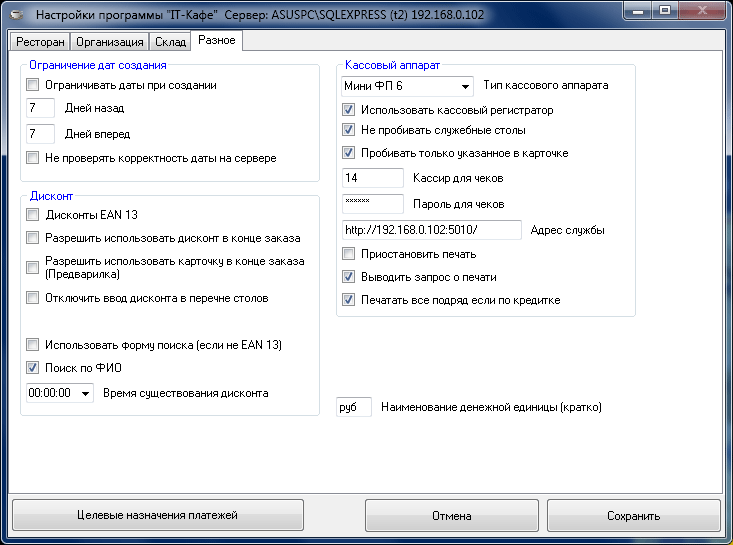Disable 'Использовать кассовый регистратор' option
This screenshot has height=545, width=733.
click(349, 110)
